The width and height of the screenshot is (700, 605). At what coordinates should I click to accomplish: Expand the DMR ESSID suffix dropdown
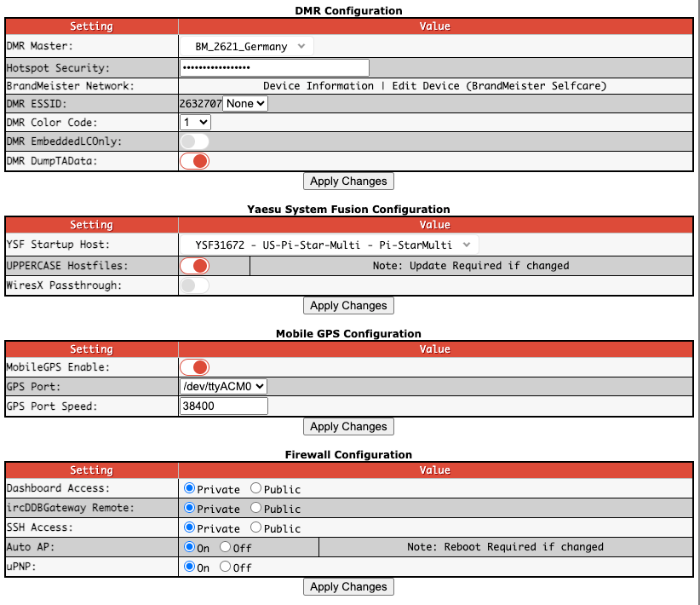(x=245, y=103)
